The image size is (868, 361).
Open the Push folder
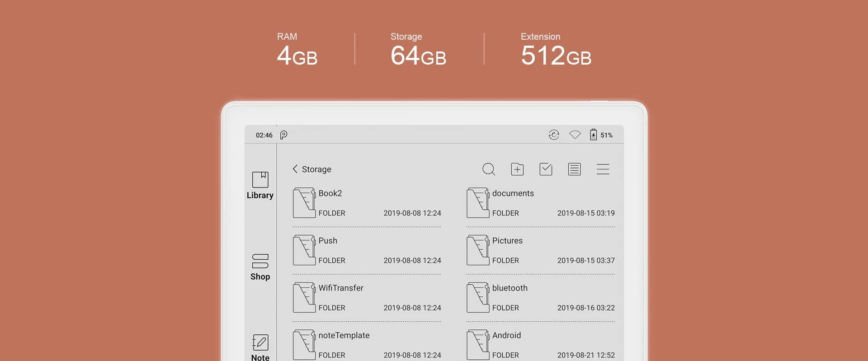click(367, 250)
